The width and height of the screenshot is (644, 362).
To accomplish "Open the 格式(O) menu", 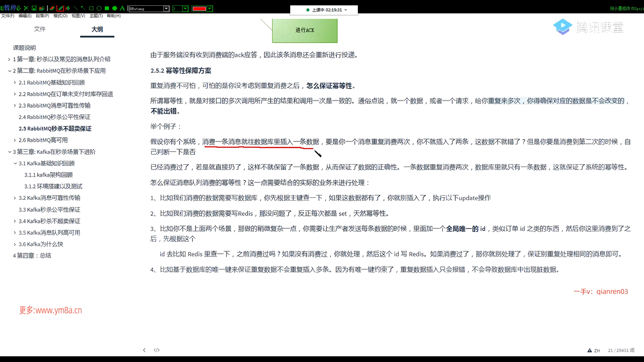I will pos(60,16).
